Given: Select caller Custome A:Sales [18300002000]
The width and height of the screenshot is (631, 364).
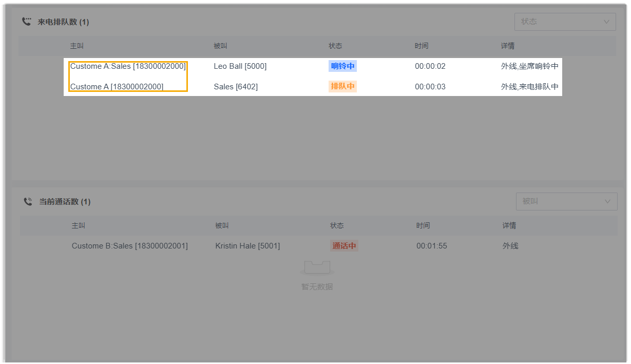Looking at the screenshot, I should click(x=128, y=66).
